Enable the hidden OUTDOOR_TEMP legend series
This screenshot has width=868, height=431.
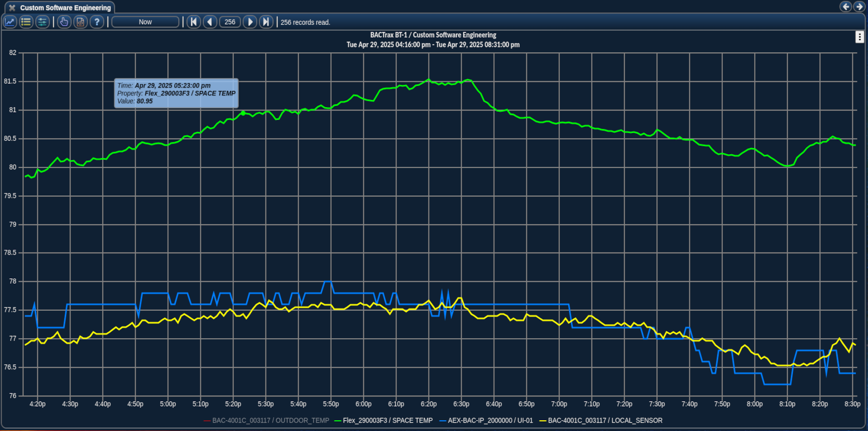coord(270,421)
